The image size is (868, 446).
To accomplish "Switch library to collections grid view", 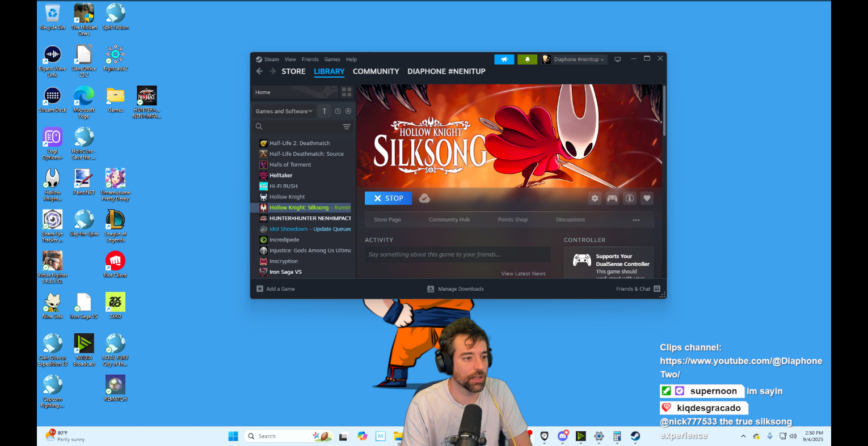I will [347, 92].
